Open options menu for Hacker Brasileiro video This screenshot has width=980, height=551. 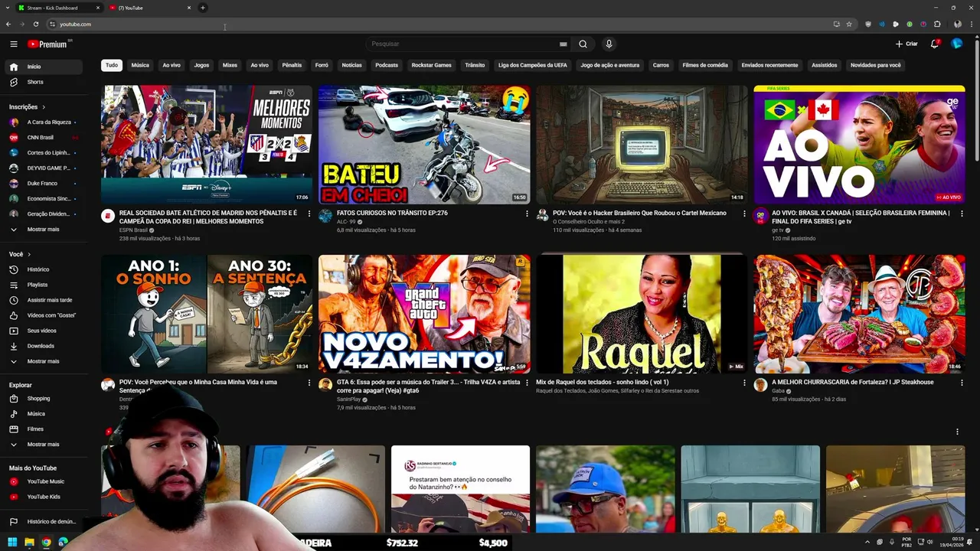point(744,214)
